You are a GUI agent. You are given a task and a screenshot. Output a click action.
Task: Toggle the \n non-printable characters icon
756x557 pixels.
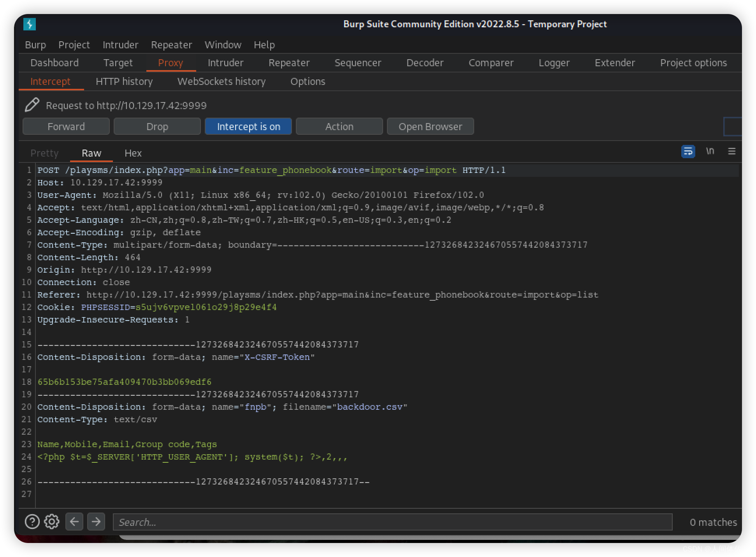[x=710, y=151]
